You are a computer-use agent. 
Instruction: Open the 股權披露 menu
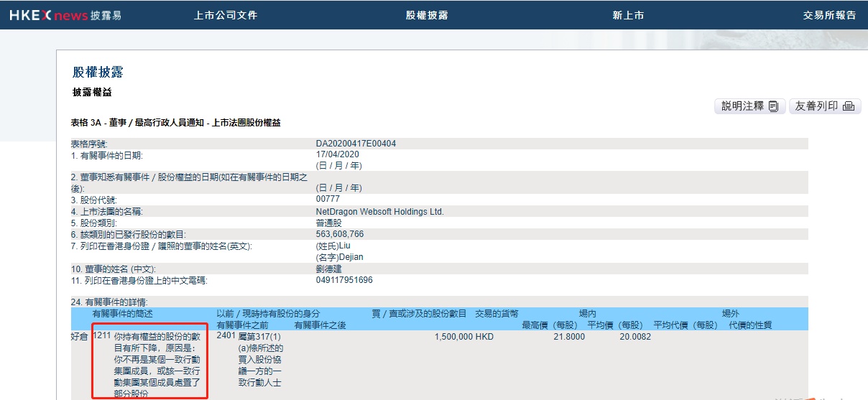pos(427,15)
